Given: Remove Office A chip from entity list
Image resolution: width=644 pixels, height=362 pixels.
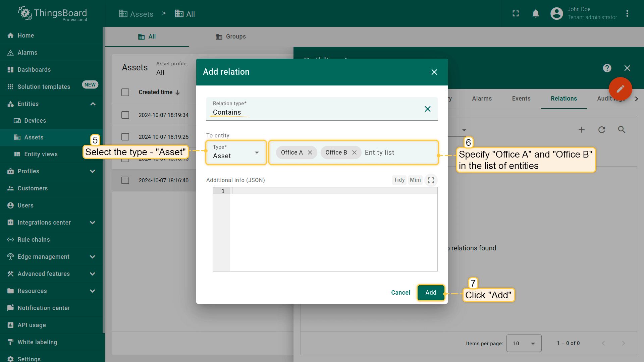Looking at the screenshot, I should point(310,153).
